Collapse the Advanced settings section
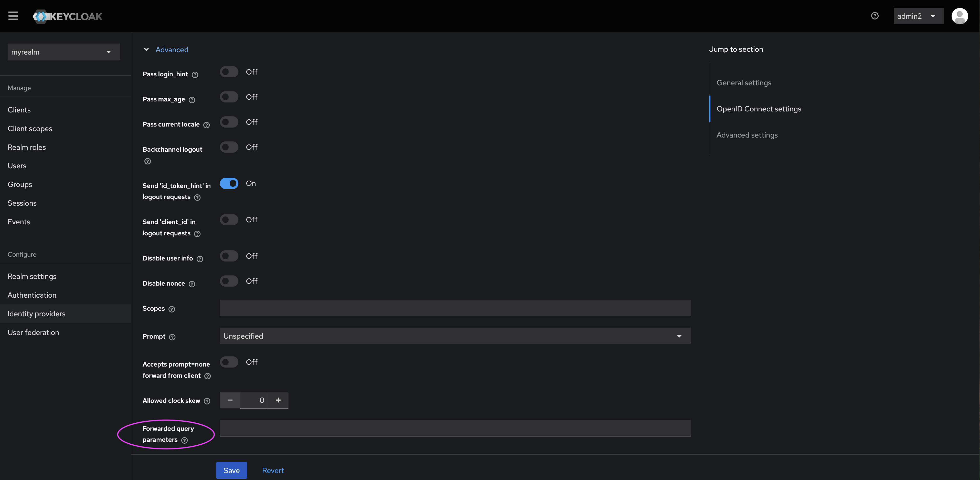Screen dimensions: 980x480 coord(146,49)
